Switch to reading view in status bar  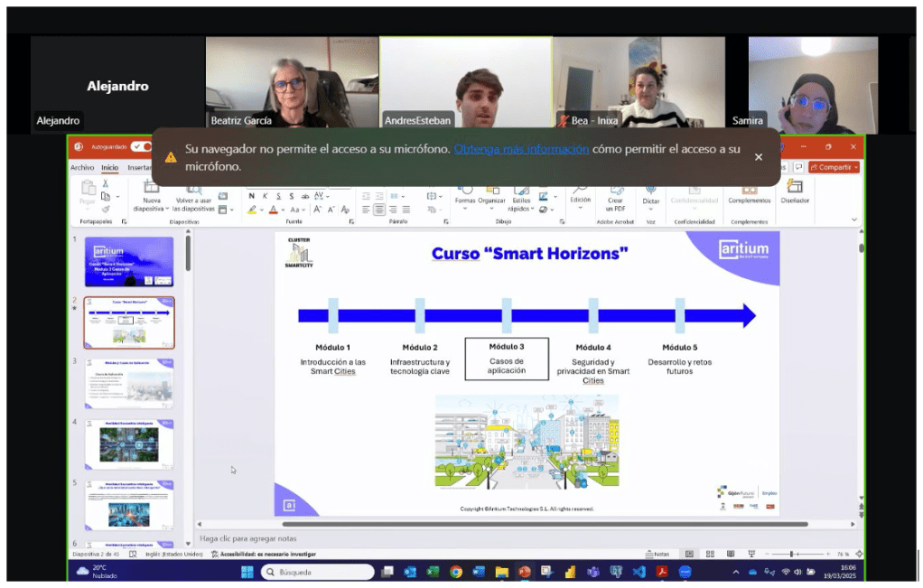(x=730, y=554)
